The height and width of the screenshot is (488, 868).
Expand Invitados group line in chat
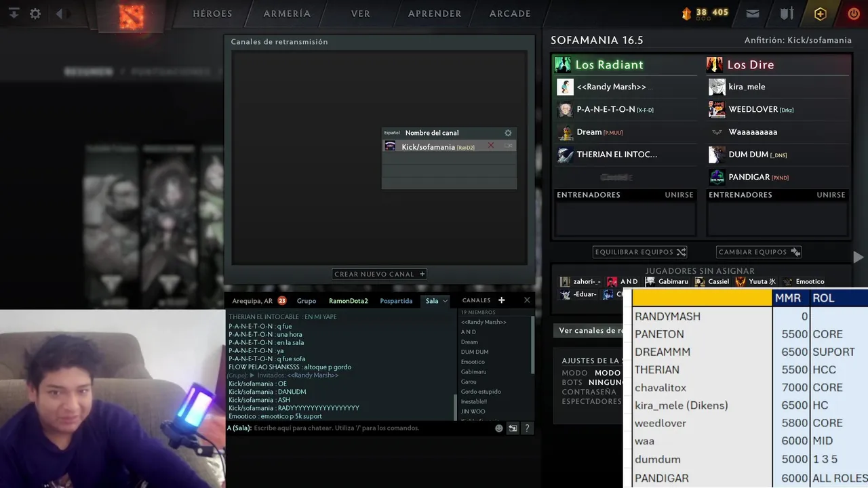tap(252, 375)
